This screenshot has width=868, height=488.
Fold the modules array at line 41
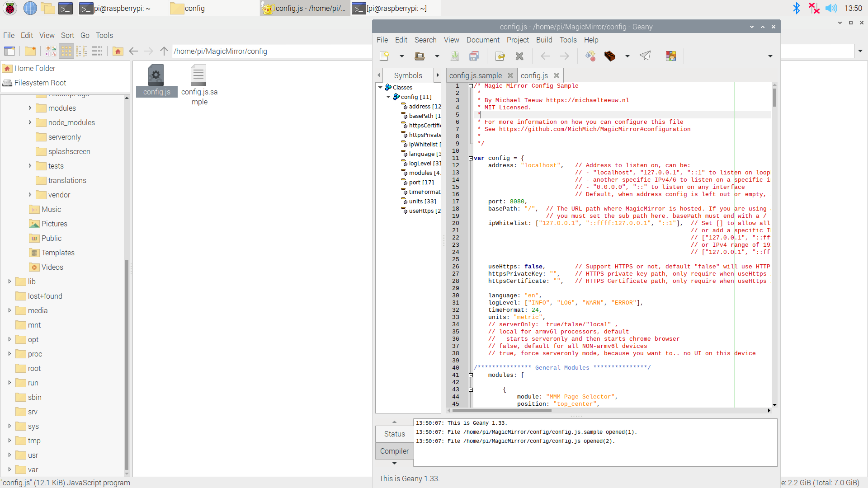coord(471,375)
